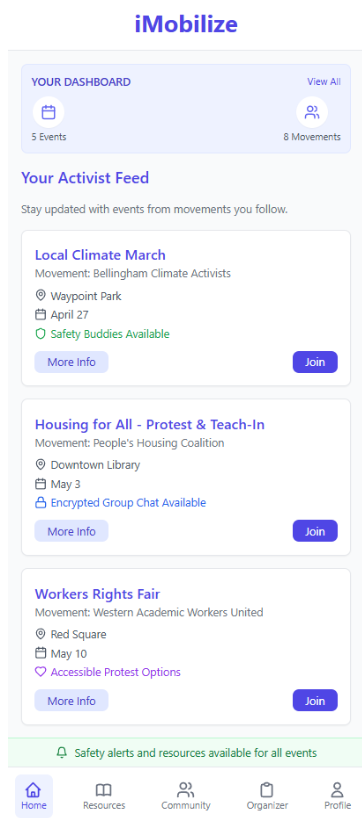
Task: Open the people Movements icon in dashboard
Action: click(x=312, y=112)
